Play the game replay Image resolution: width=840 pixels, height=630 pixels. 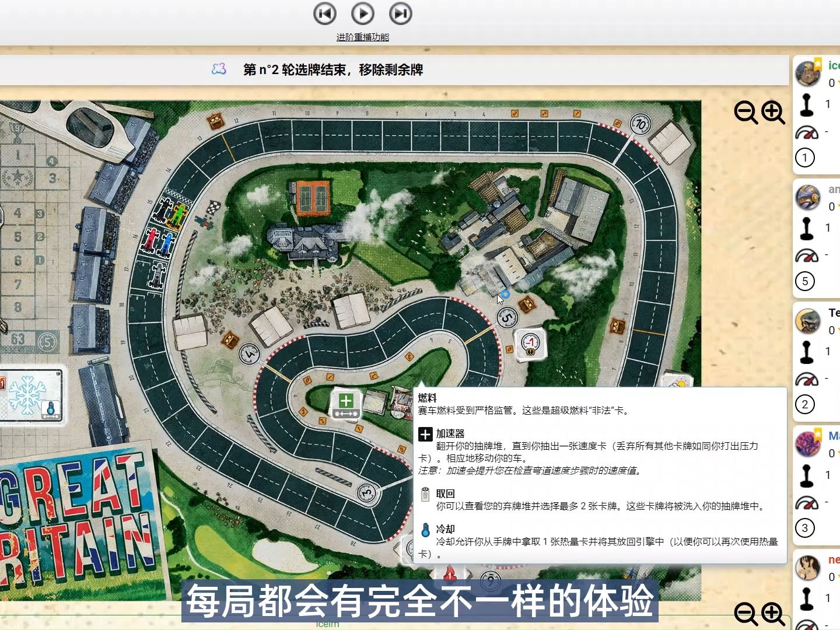363,13
